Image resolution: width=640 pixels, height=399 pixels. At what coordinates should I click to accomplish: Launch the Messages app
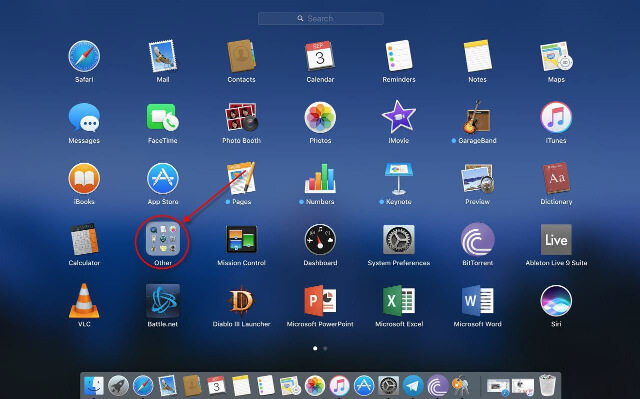point(84,117)
